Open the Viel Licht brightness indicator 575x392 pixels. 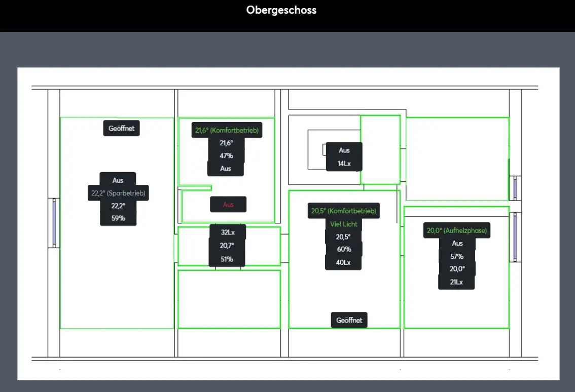(x=344, y=224)
